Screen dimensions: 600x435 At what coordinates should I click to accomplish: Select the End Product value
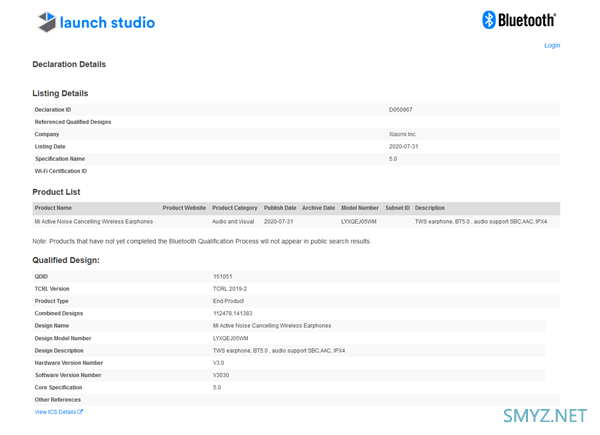point(228,301)
